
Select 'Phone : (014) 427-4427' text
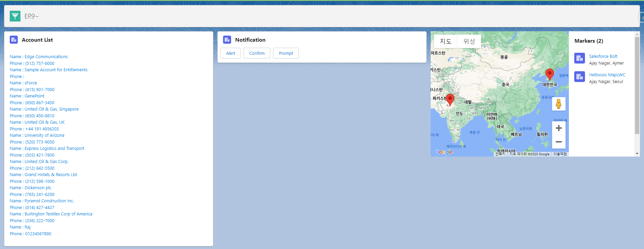pos(32,207)
